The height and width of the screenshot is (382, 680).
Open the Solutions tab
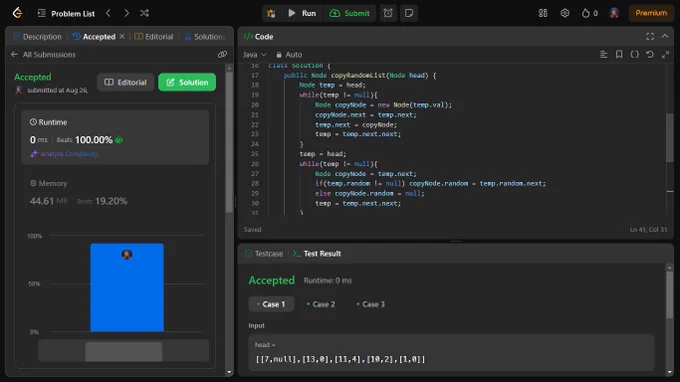coord(205,37)
